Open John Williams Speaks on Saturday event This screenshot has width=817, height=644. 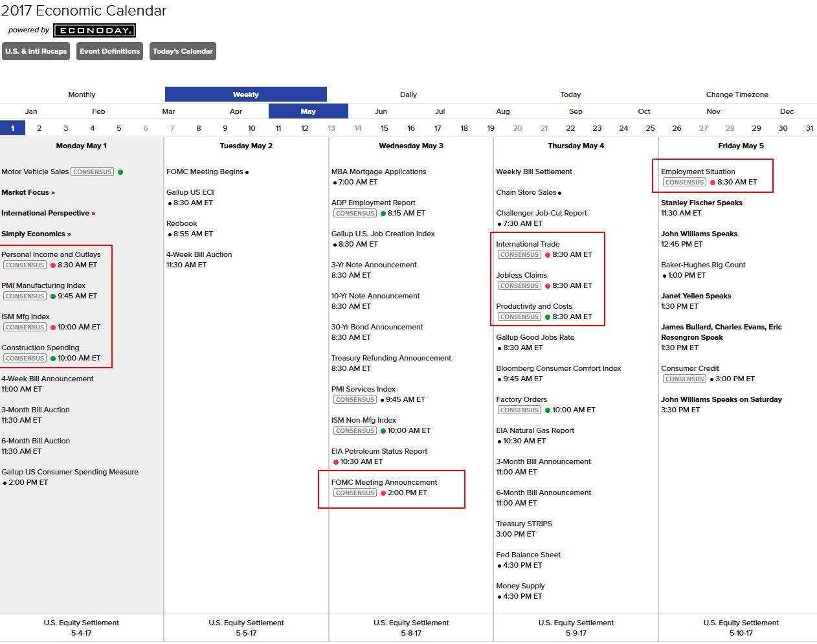click(x=721, y=399)
